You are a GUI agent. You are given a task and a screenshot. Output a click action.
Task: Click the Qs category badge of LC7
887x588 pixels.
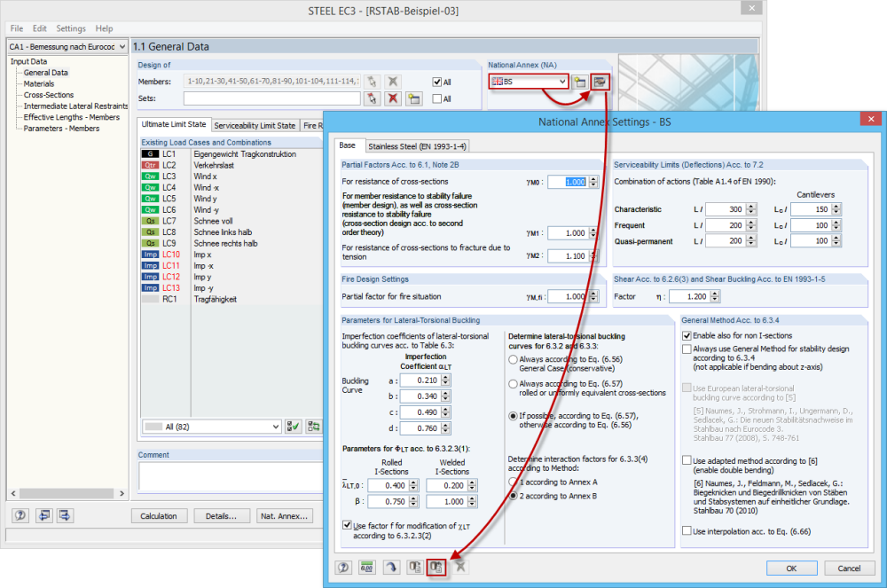(150, 221)
